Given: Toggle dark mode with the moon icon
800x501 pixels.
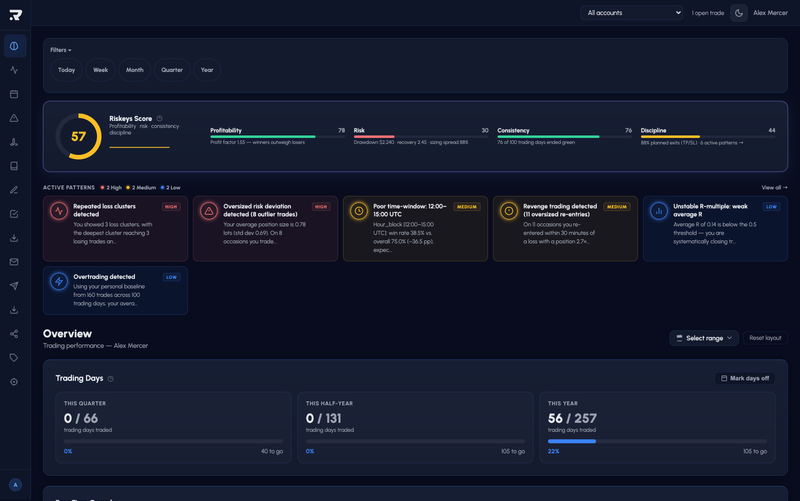Looking at the screenshot, I should [739, 13].
